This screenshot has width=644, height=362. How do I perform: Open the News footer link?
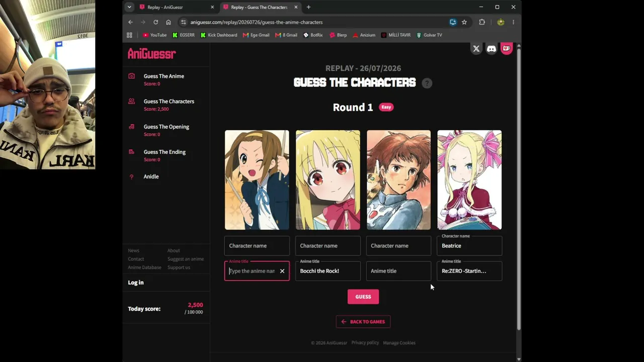(x=133, y=250)
